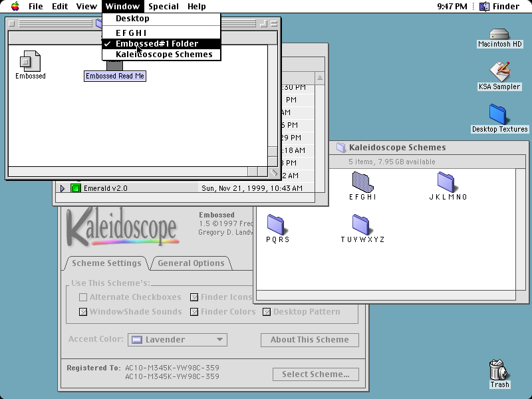Viewport: 532px width, 399px height.
Task: Click the Embossed window close box
Action: (x=12, y=23)
